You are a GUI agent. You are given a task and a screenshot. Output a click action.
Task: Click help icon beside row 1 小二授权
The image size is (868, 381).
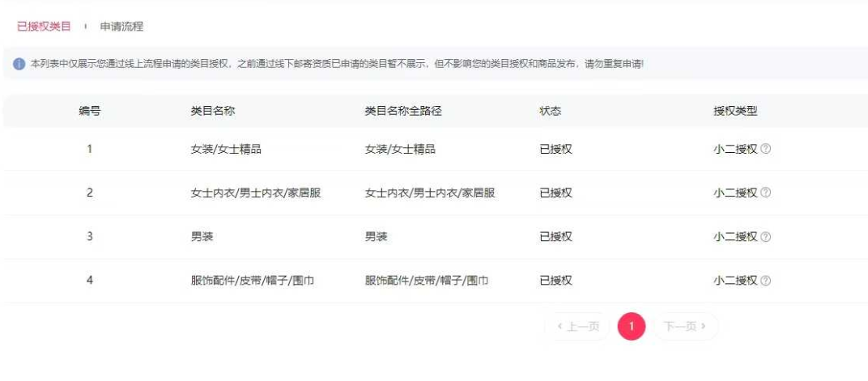tap(766, 149)
